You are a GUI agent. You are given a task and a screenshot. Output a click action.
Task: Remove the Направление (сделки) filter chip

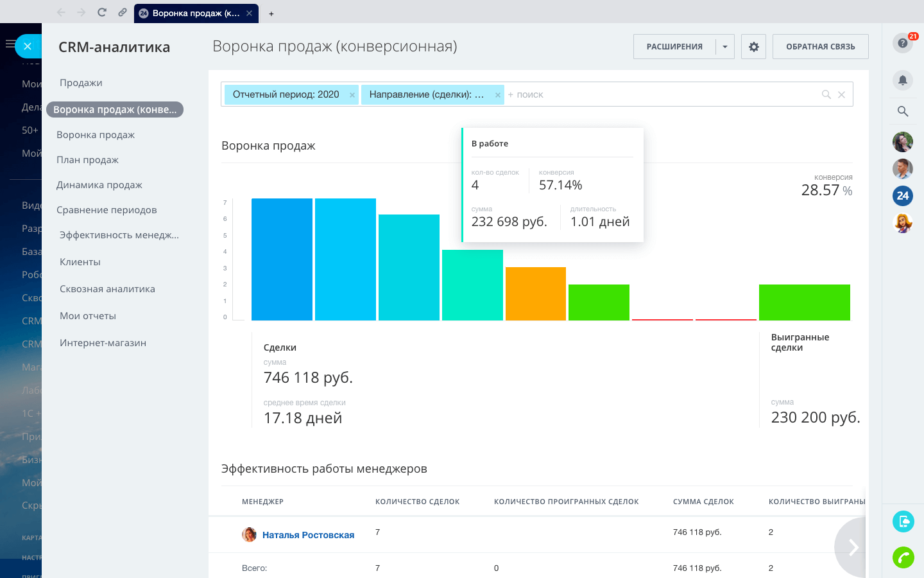coord(497,95)
